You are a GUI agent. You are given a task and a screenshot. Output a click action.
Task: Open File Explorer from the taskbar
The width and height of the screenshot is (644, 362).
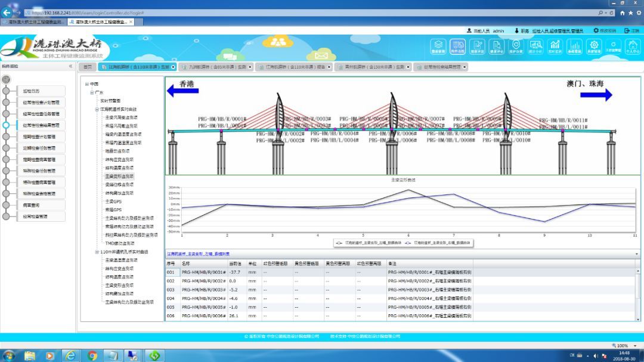pyautogui.click(x=30, y=355)
